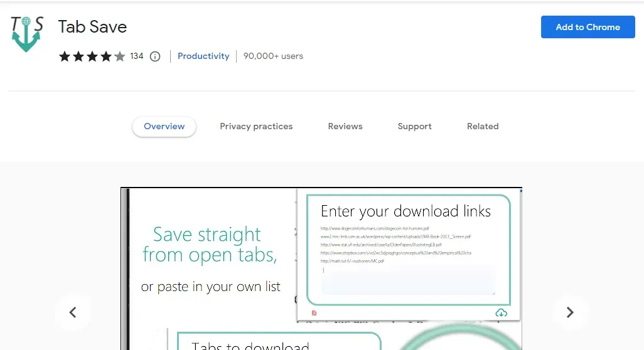
Task: View the Related tab
Action: click(x=483, y=126)
